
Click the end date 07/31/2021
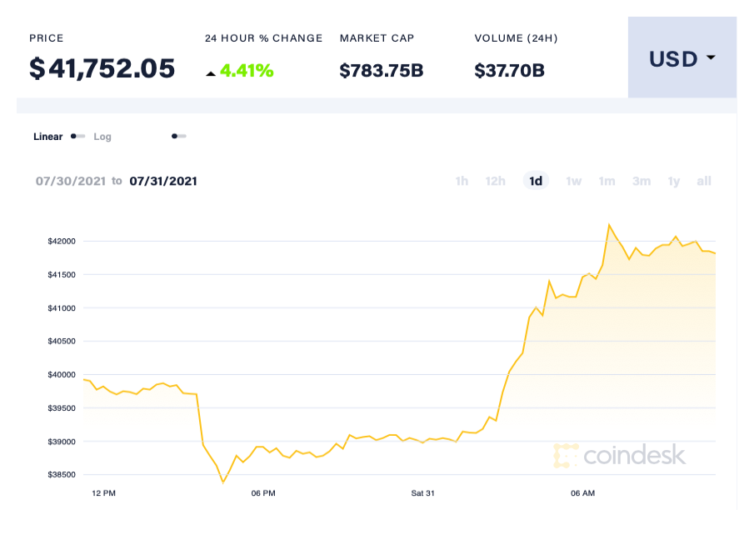coord(165,181)
